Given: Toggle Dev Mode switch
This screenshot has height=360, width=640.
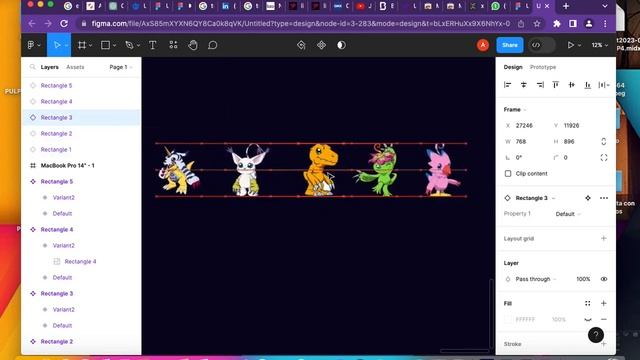Looking at the screenshot, I should 542,45.
